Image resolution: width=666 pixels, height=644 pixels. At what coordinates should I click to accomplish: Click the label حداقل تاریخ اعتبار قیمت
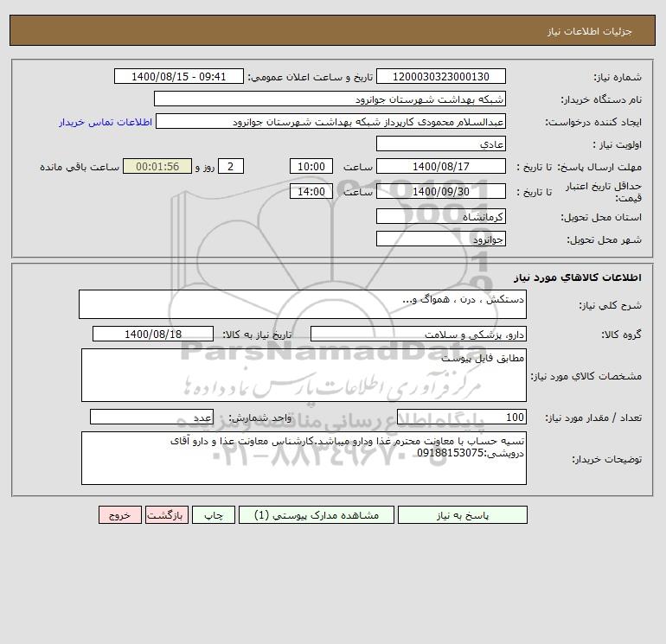click(x=604, y=192)
